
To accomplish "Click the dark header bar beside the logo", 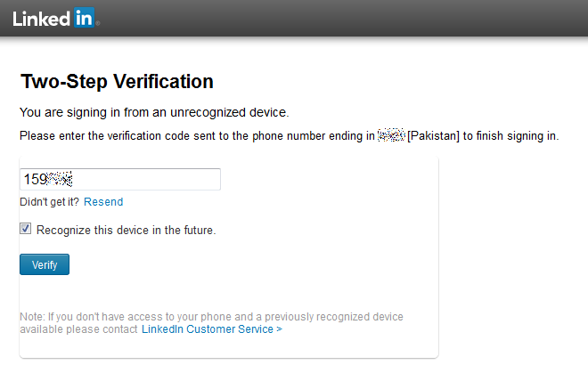I will (338, 18).
